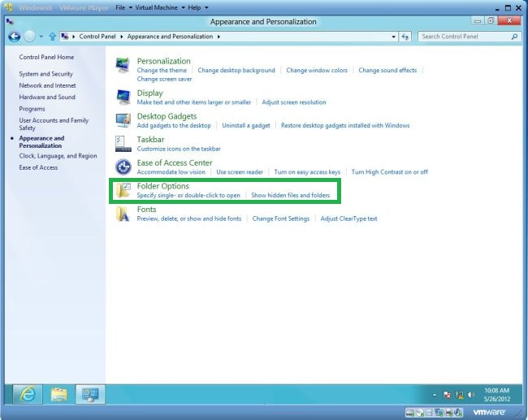The height and width of the screenshot is (420, 528).
Task: Open the Ease of Access Center icon
Action: [x=123, y=167]
